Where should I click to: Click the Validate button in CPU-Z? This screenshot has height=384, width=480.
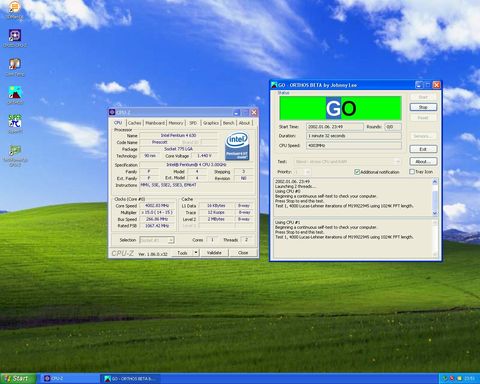(x=214, y=253)
